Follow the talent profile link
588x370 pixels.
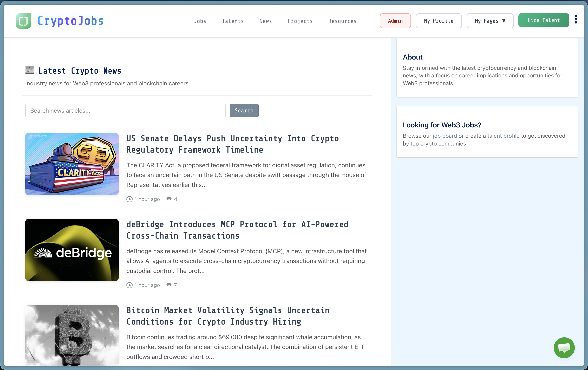click(x=503, y=136)
